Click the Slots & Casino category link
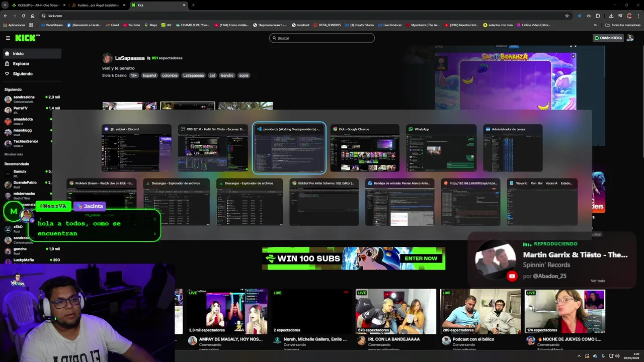Viewport: 644px width, 362px height. coord(114,75)
